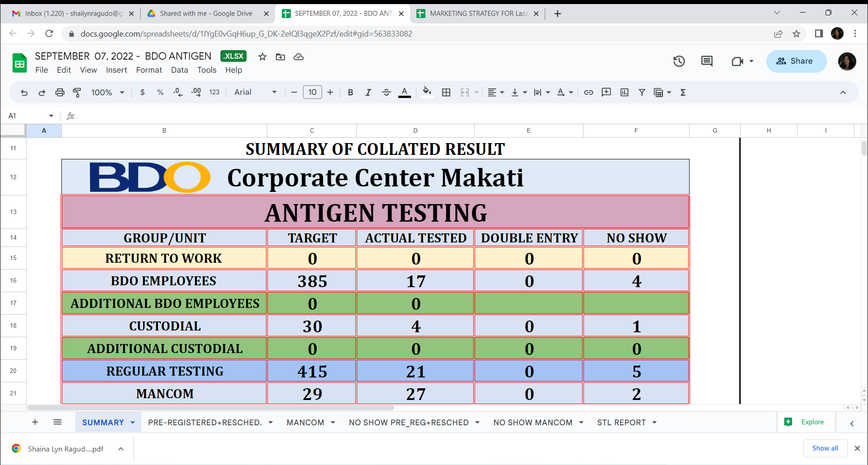Open text wrapping dropdown
This screenshot has width=868, height=465.
(542, 93)
